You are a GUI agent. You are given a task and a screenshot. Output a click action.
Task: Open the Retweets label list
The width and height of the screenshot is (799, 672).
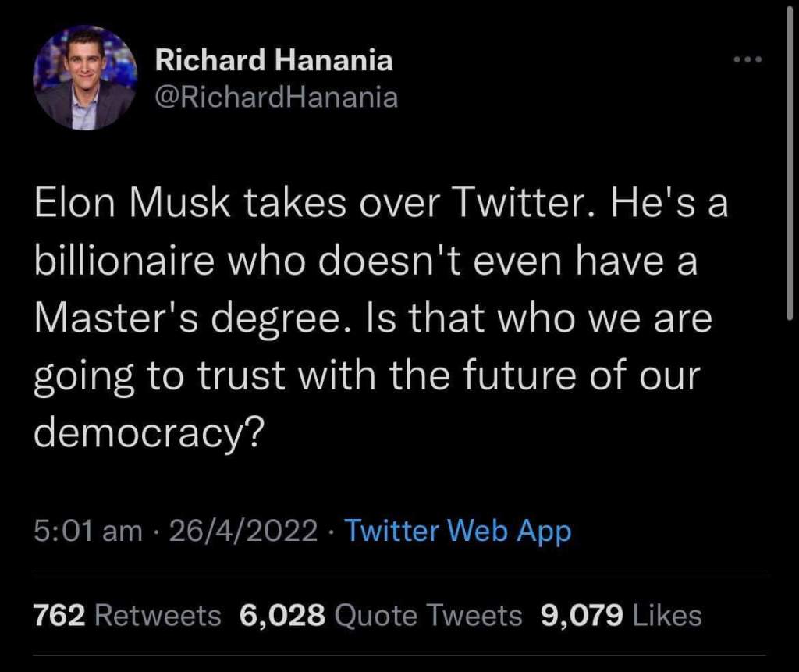click(158, 616)
